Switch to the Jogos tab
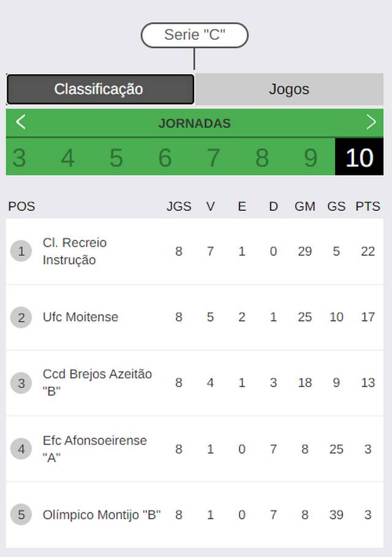 (x=289, y=89)
